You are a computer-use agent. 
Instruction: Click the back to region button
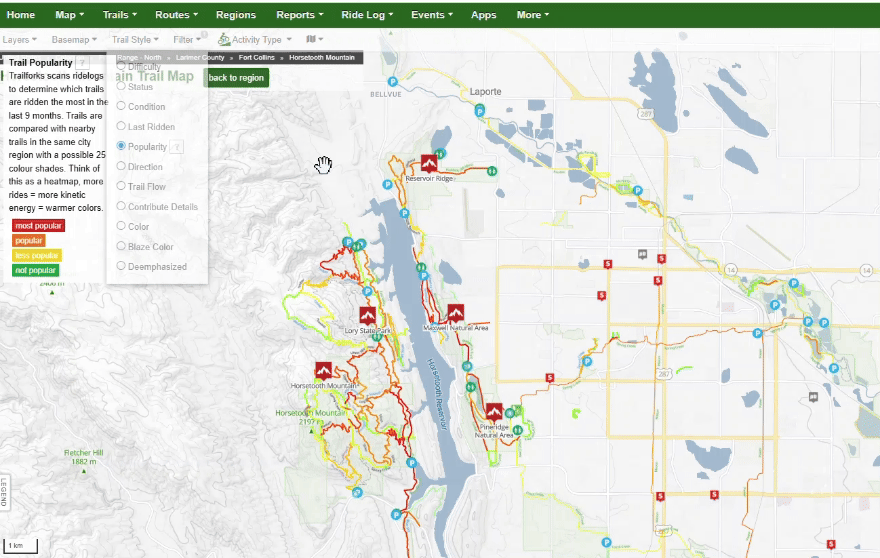point(236,78)
